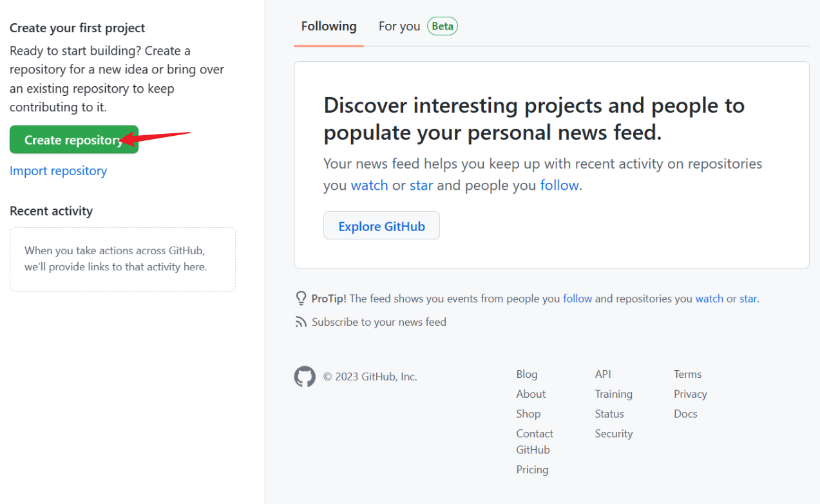The height and width of the screenshot is (504, 820).
Task: Click the Beta badge
Action: (x=443, y=26)
